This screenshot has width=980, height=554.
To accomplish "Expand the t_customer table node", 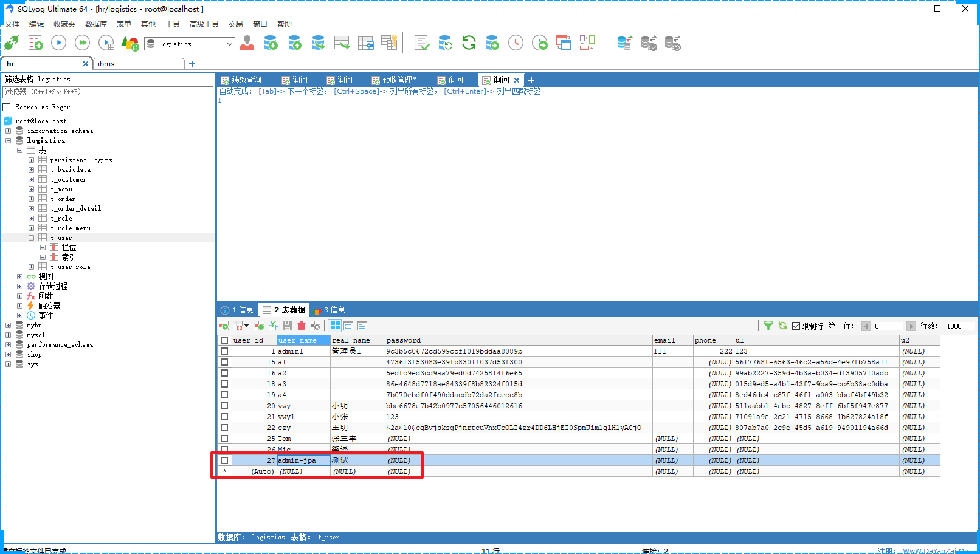I will click(x=31, y=179).
